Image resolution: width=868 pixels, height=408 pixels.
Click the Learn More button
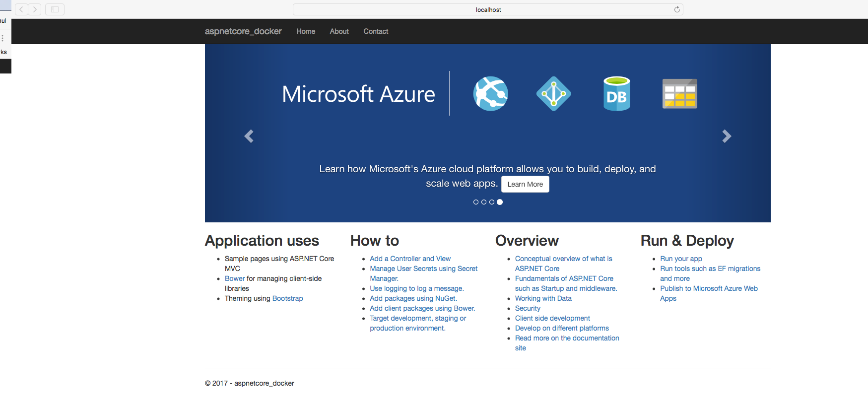click(x=525, y=184)
